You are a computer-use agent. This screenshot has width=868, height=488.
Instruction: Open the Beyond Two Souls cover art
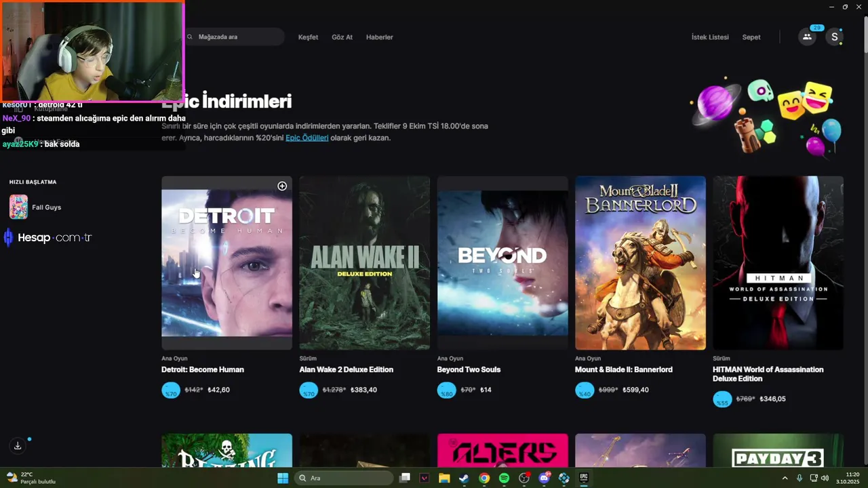tap(502, 263)
